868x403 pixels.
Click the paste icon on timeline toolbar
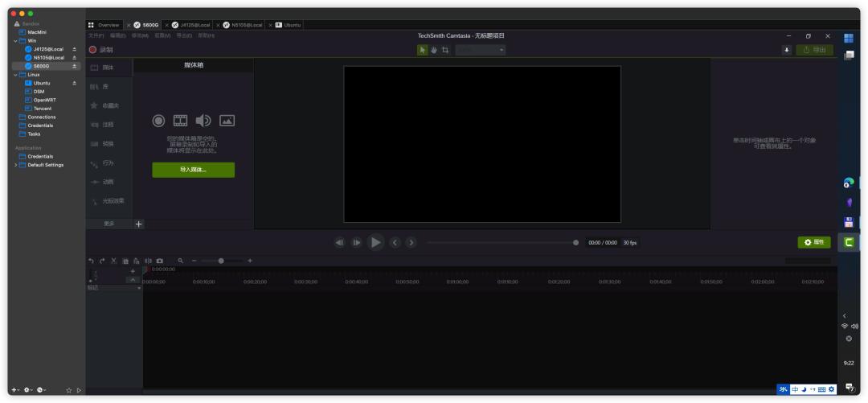pyautogui.click(x=136, y=261)
